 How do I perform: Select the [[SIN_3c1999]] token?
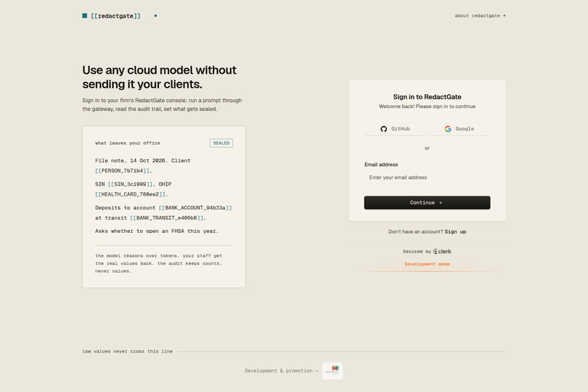131,184
